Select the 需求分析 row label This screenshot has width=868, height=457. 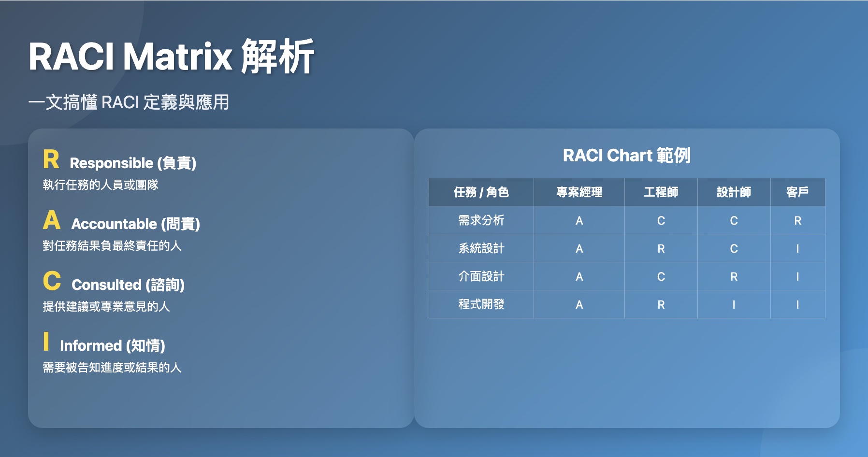click(481, 220)
